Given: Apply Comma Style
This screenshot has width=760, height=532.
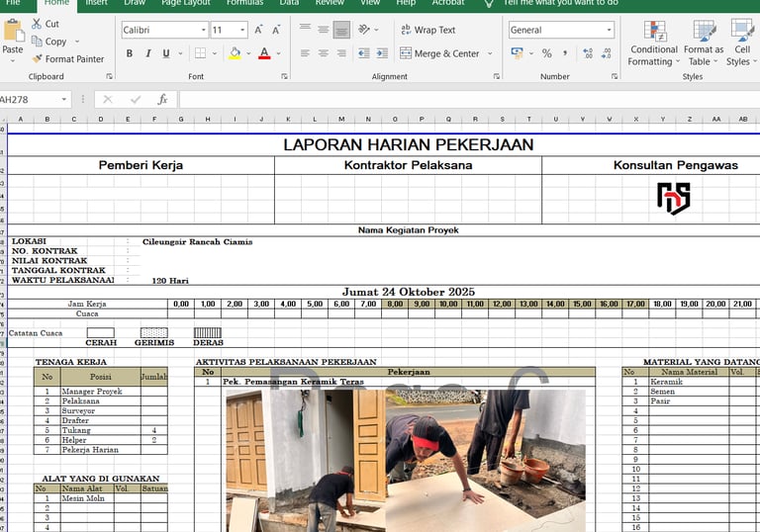Looking at the screenshot, I should tap(565, 53).
